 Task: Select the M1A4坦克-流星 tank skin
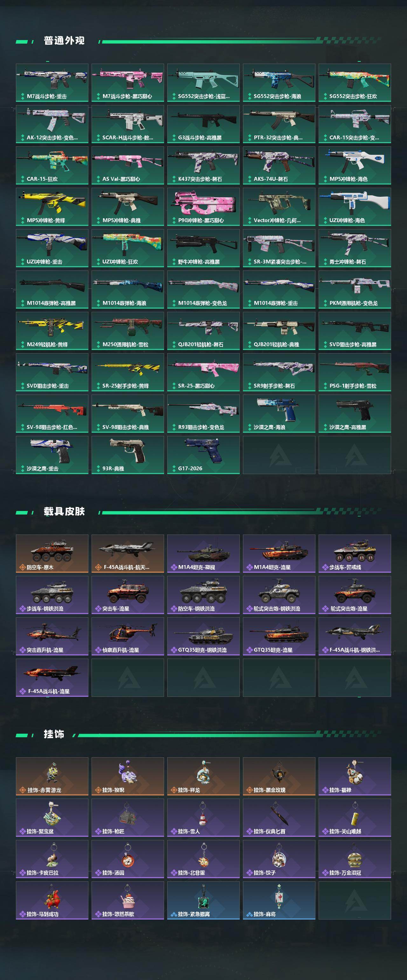tap(279, 554)
